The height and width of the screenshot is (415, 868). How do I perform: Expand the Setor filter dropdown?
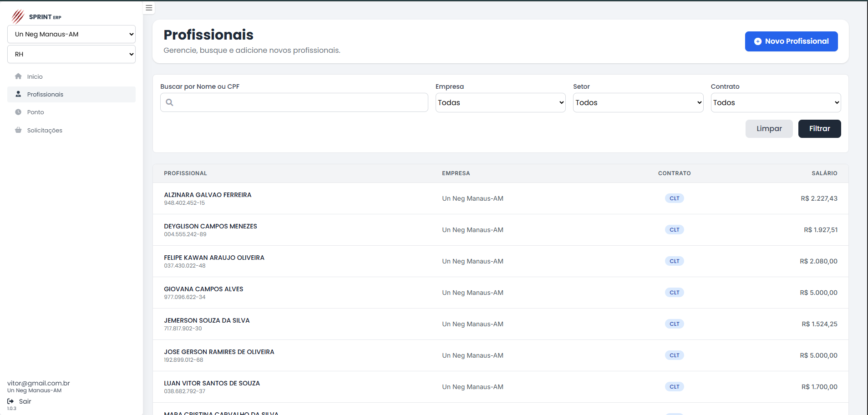click(638, 103)
